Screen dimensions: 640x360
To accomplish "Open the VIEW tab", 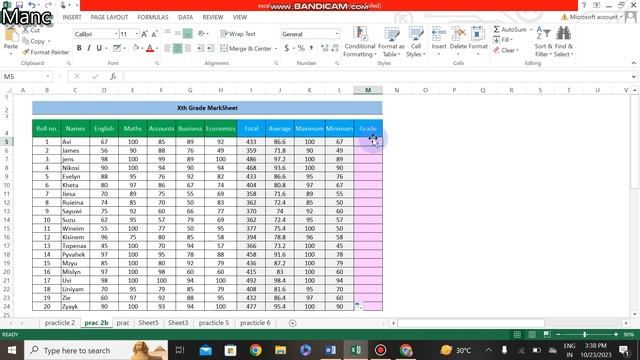I will [x=240, y=17].
